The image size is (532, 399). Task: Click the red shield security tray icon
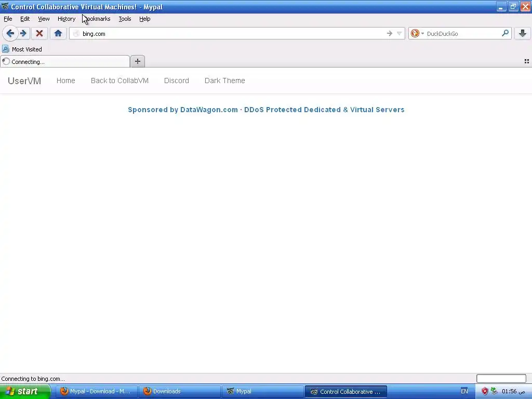[x=485, y=391]
